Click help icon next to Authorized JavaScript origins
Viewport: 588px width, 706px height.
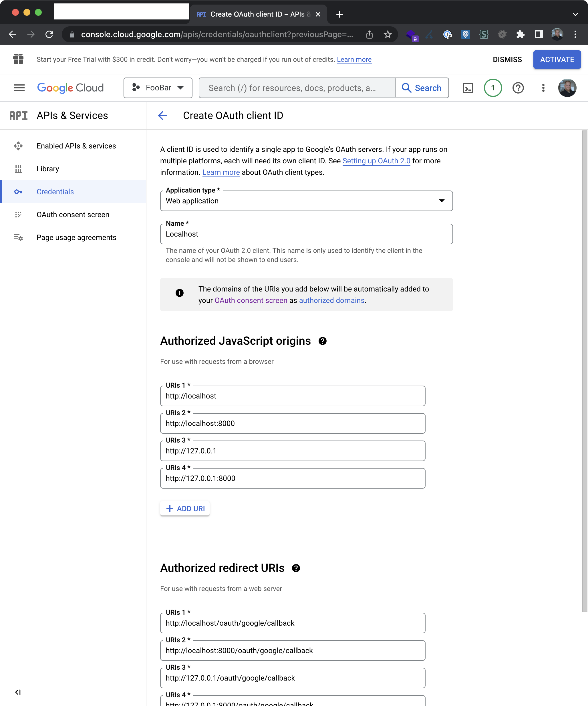tap(322, 341)
